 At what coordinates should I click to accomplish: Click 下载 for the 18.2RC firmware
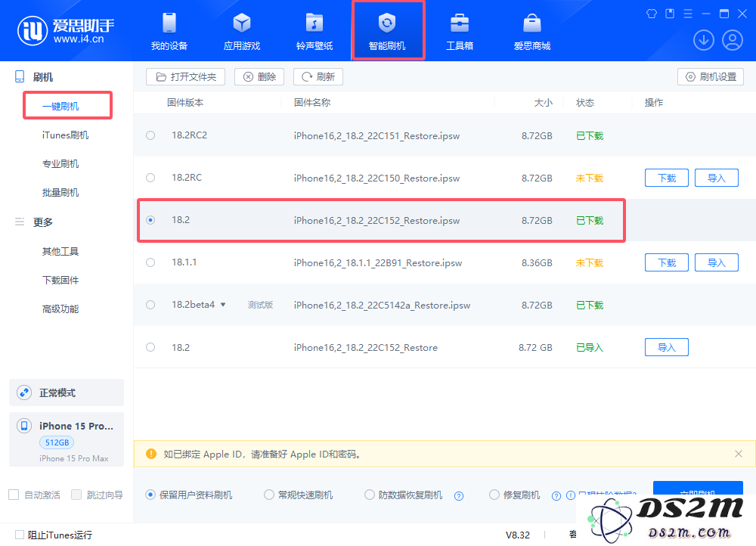pyautogui.click(x=666, y=178)
